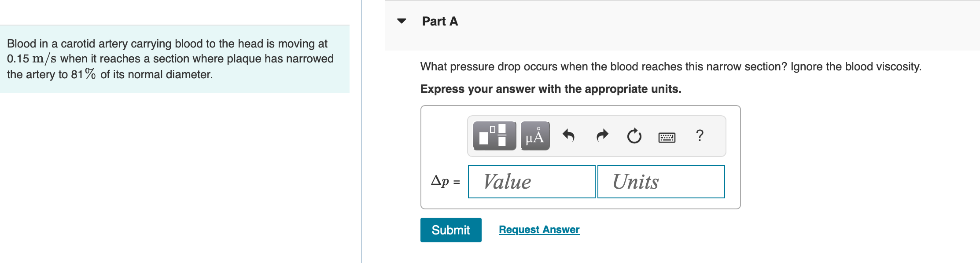Open help with the question mark
The width and height of the screenshot is (980, 263).
pyautogui.click(x=700, y=135)
